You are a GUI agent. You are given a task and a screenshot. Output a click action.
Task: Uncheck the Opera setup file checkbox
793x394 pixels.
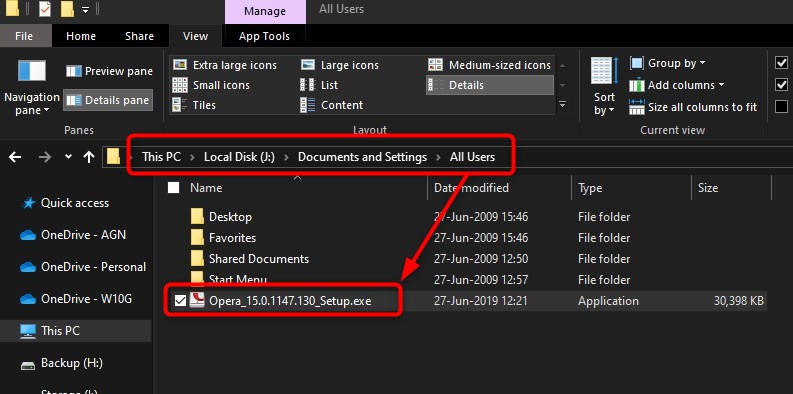pos(180,301)
